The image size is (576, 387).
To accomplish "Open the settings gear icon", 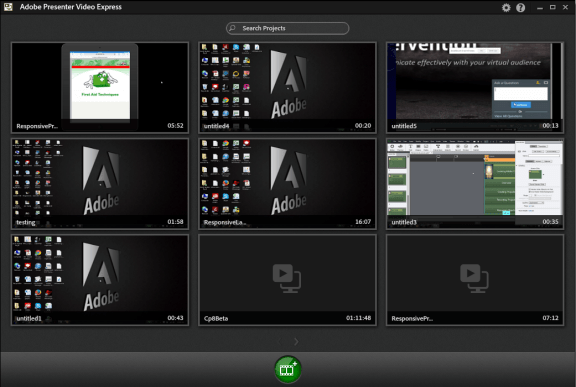I will (x=506, y=7).
